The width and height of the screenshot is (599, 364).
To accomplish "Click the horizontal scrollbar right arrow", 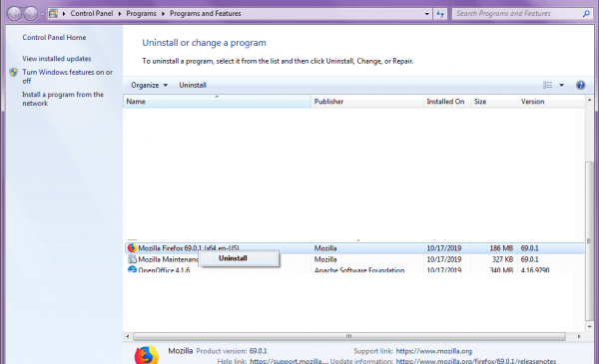I will [x=579, y=336].
